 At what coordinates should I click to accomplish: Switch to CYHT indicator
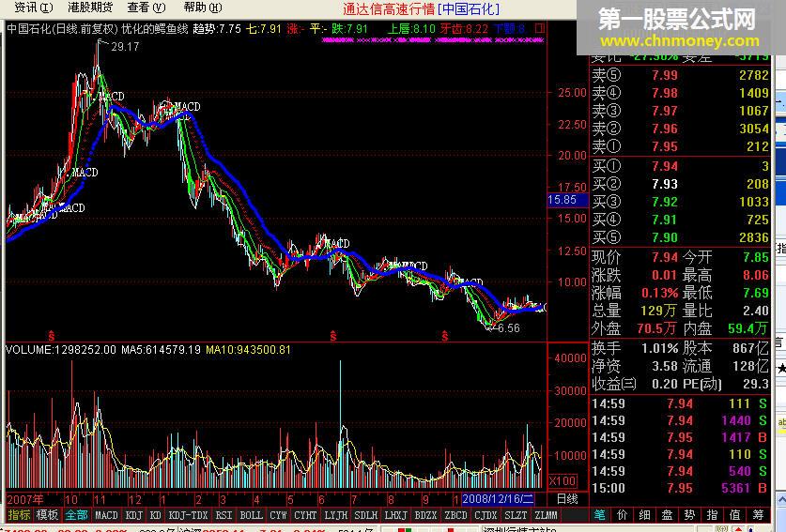(305, 515)
